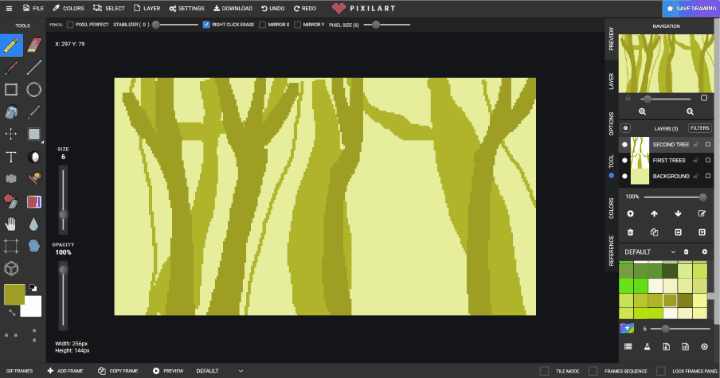
Task: Select the Rectangle shape tool
Action: coord(11,90)
